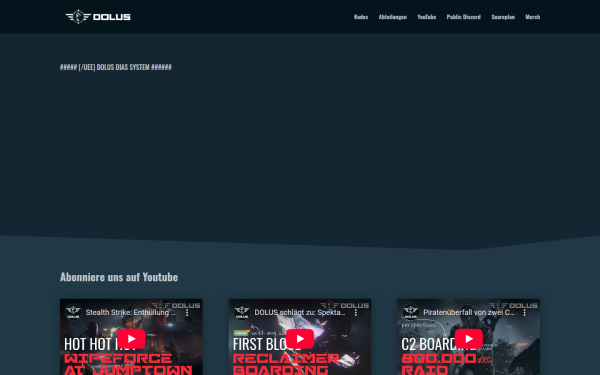600x375 pixels.
Task: Open the DOLUS schlägt zu: Spekta... title
Action: point(300,313)
